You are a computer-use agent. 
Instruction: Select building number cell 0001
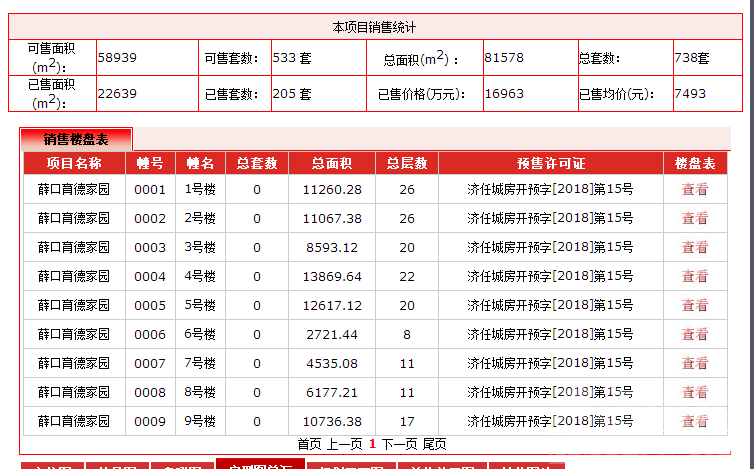[x=150, y=190]
